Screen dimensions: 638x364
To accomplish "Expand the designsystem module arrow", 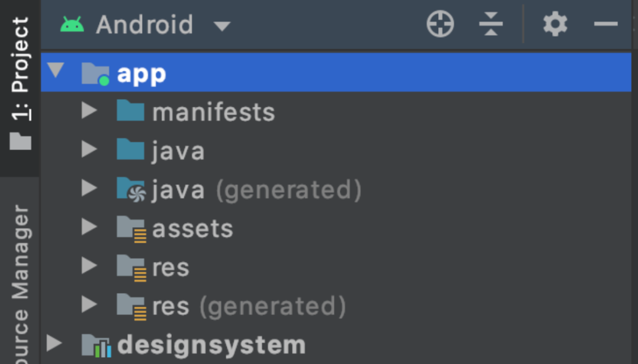I will (54, 343).
